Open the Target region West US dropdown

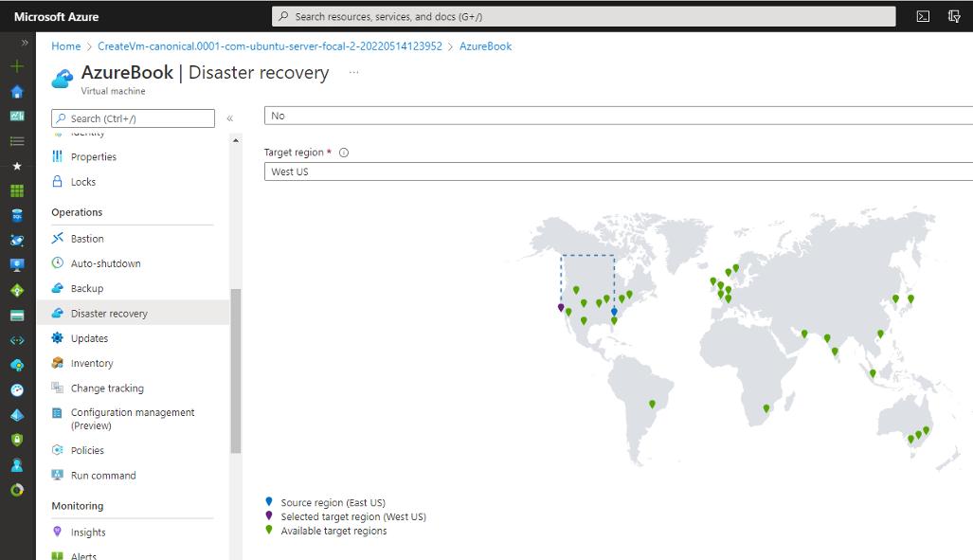[x=618, y=172]
